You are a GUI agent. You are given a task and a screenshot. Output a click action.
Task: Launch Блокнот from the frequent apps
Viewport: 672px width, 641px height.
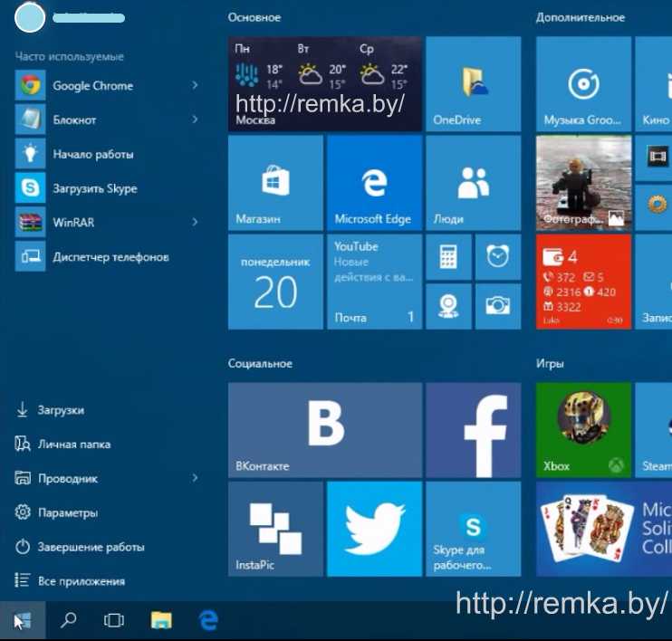(107, 120)
